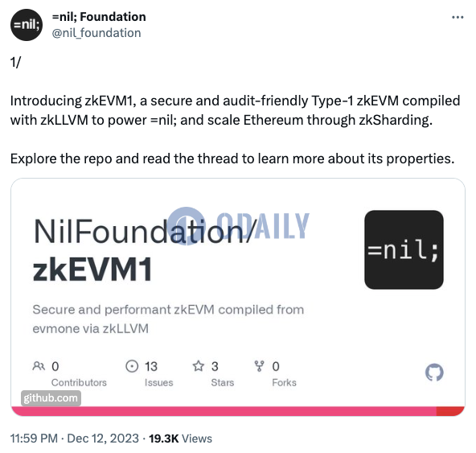Viewport: 476px width, 453px height.
Task: Click the 11:59 PM Dec 12, 2023 timestamp
Action: [x=74, y=439]
